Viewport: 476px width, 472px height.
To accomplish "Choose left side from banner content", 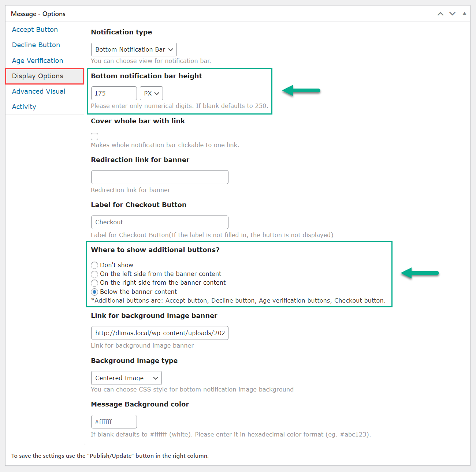I will click(94, 274).
